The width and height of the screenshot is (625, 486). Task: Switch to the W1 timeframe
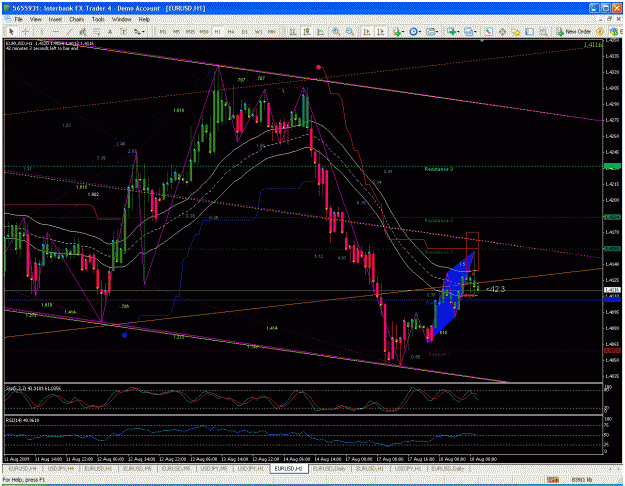(258, 31)
